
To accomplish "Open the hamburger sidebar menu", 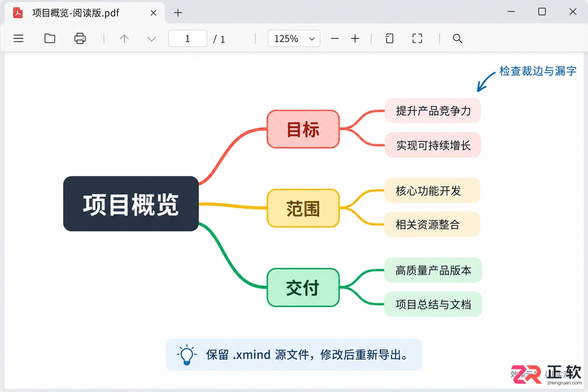I will [x=18, y=39].
